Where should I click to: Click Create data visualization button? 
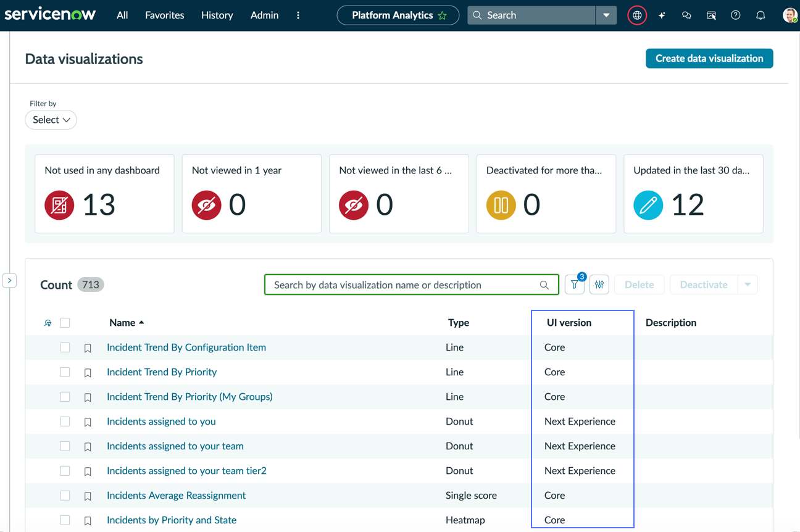(x=709, y=59)
